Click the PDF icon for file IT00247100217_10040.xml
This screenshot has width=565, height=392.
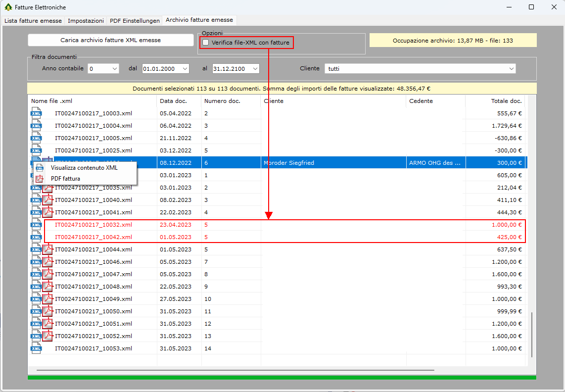[x=47, y=200]
